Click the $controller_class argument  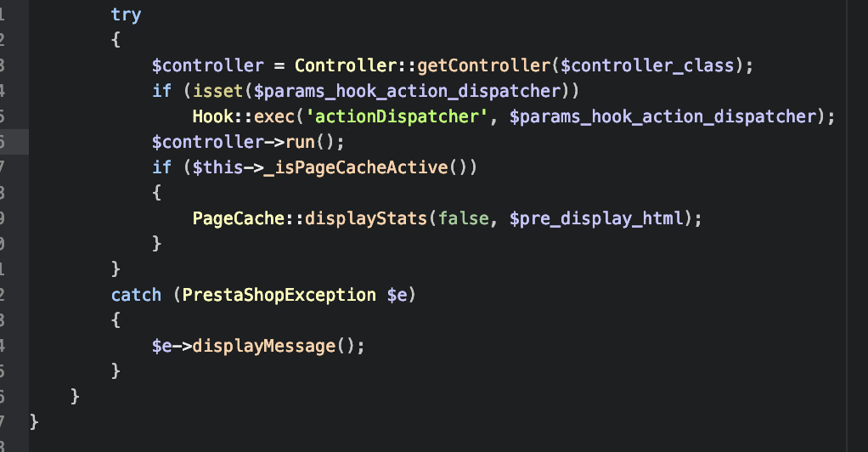(647, 65)
